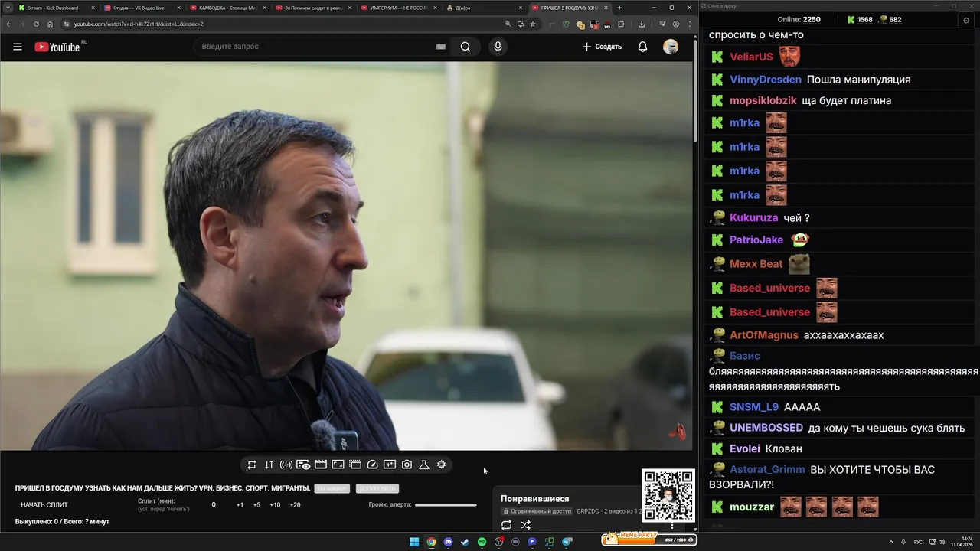Image resolution: width=980 pixels, height=551 pixels.
Task: Toggle playlist loop in Понравившиеся panel
Action: pyautogui.click(x=506, y=525)
